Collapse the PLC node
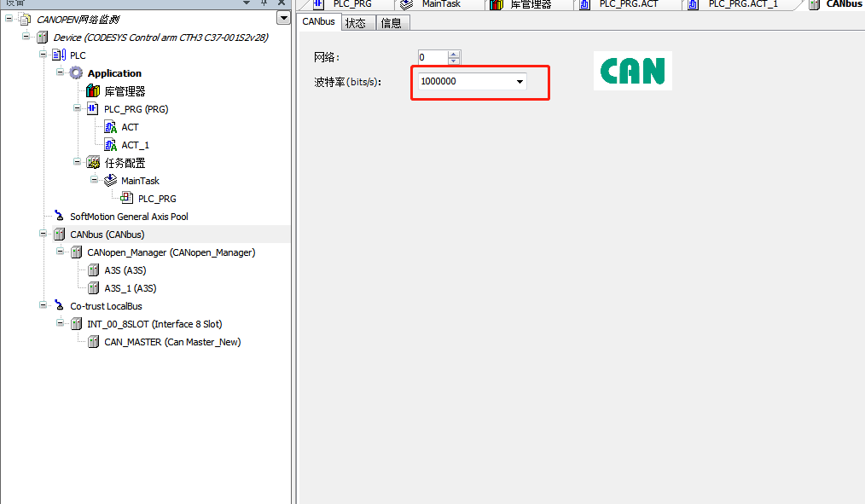 [43, 54]
